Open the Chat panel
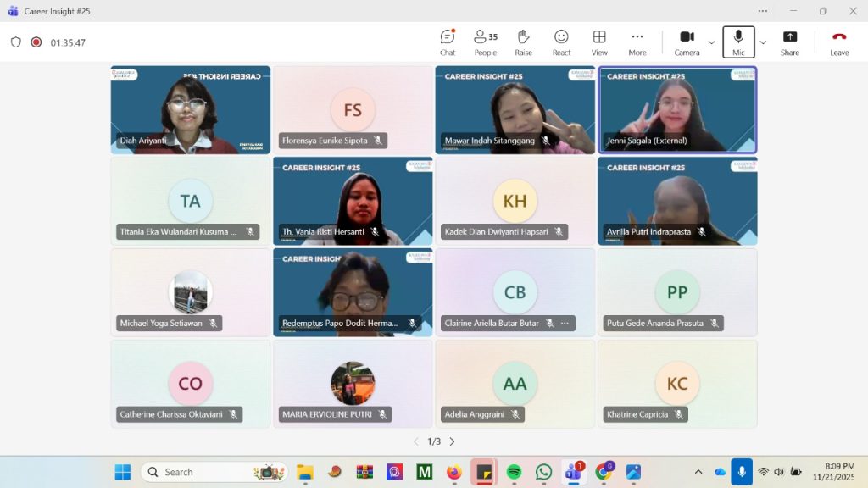Screen dimensions: 868x488 coord(448,42)
